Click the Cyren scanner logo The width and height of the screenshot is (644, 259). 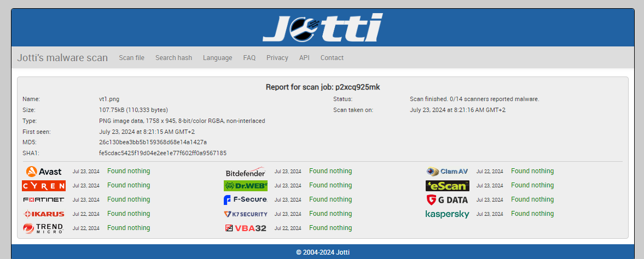pos(44,186)
